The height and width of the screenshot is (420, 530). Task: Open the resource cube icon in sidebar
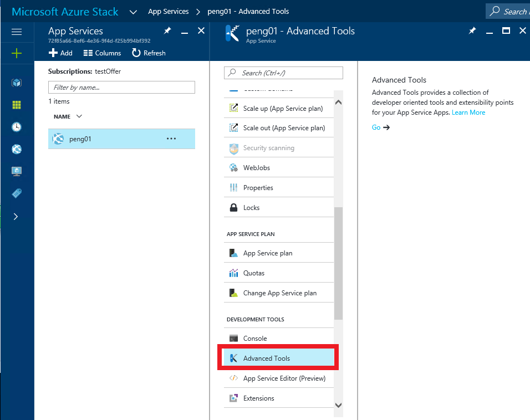17,83
